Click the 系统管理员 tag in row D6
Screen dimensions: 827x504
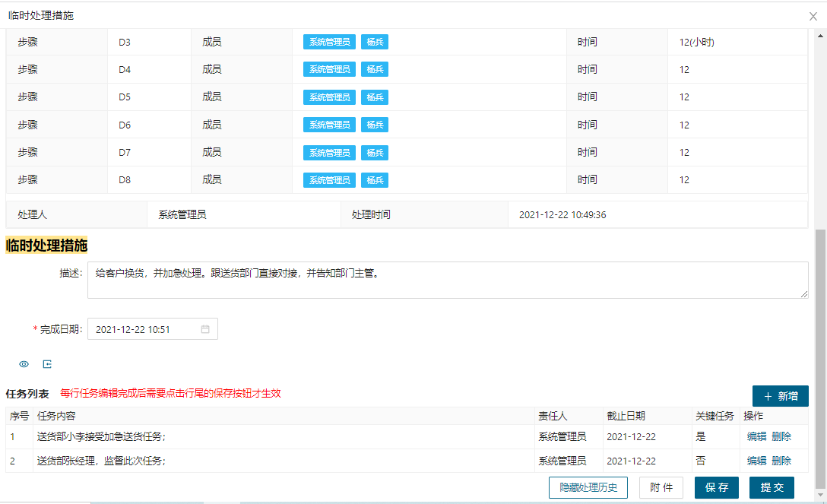[x=329, y=125]
